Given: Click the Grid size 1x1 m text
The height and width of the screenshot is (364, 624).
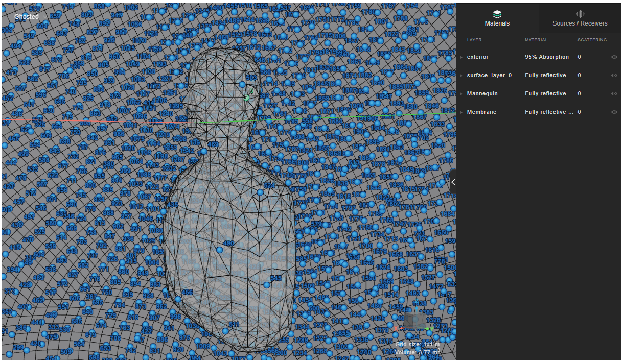Looking at the screenshot, I should [418, 344].
